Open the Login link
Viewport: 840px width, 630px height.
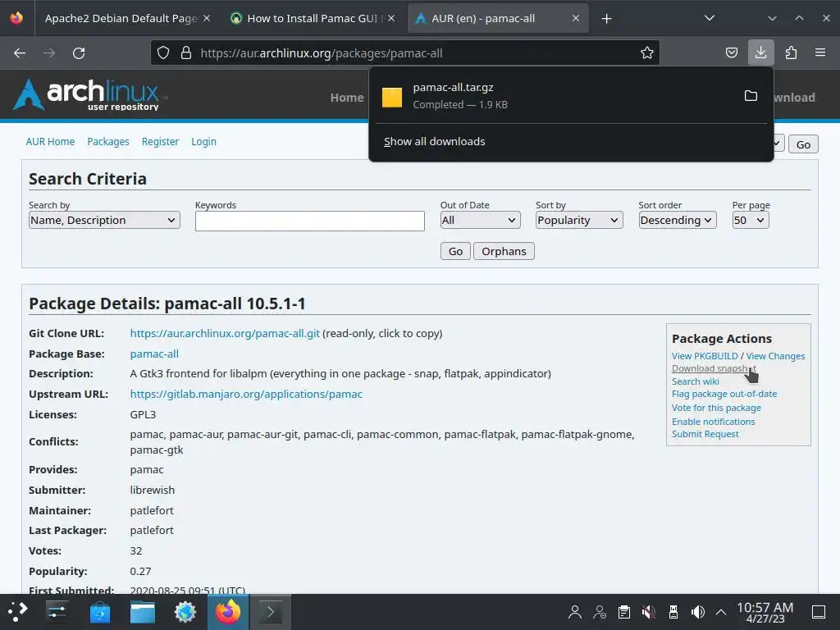(203, 141)
